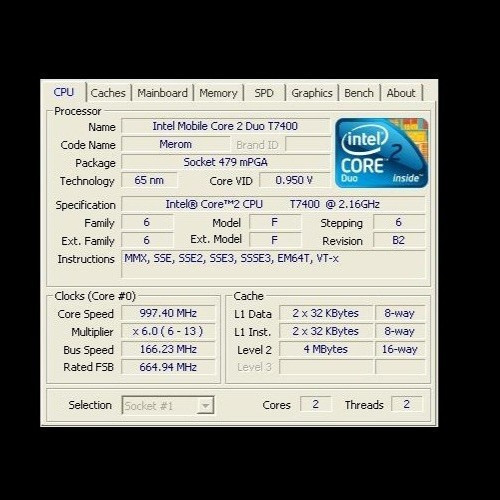Open the Bench tab
Screen dimensions: 500x500
pyautogui.click(x=359, y=93)
